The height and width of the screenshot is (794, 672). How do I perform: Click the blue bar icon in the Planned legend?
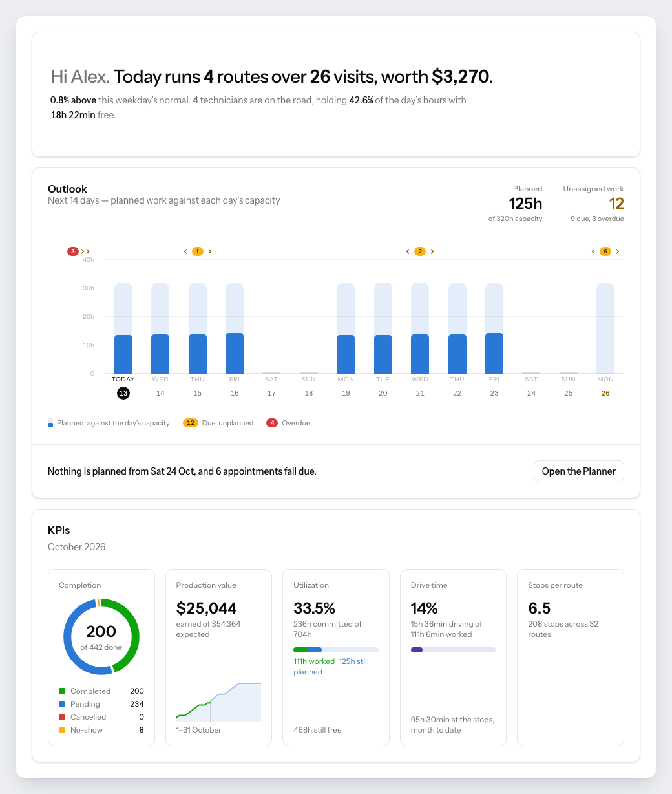click(50, 423)
